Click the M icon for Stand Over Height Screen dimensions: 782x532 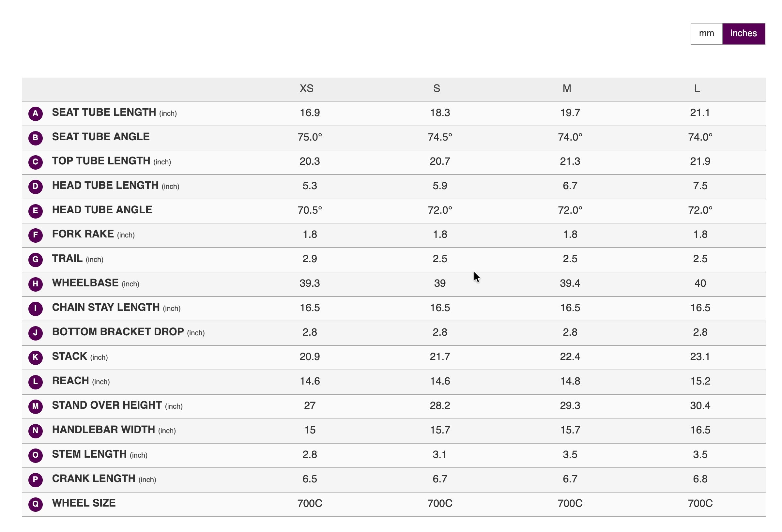click(35, 406)
